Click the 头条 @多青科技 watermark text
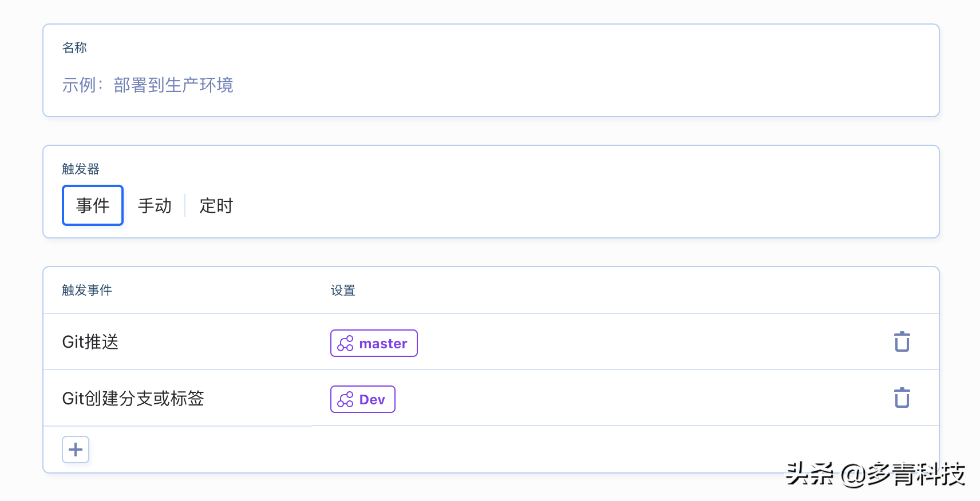The height and width of the screenshot is (501, 980). tap(875, 474)
